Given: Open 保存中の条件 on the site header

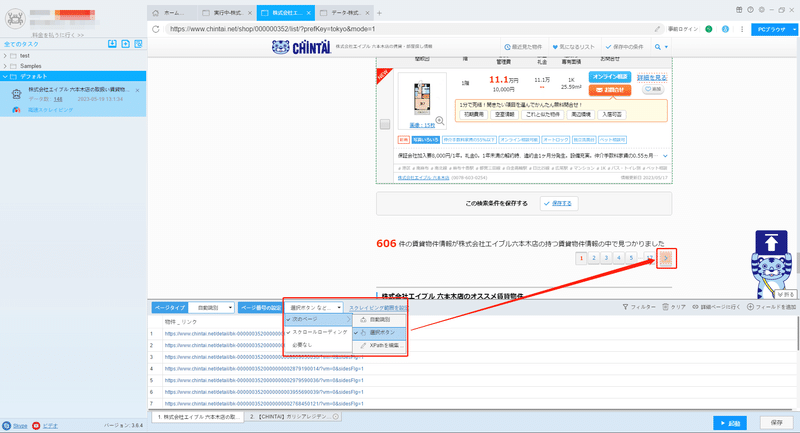Looking at the screenshot, I should tap(624, 47).
